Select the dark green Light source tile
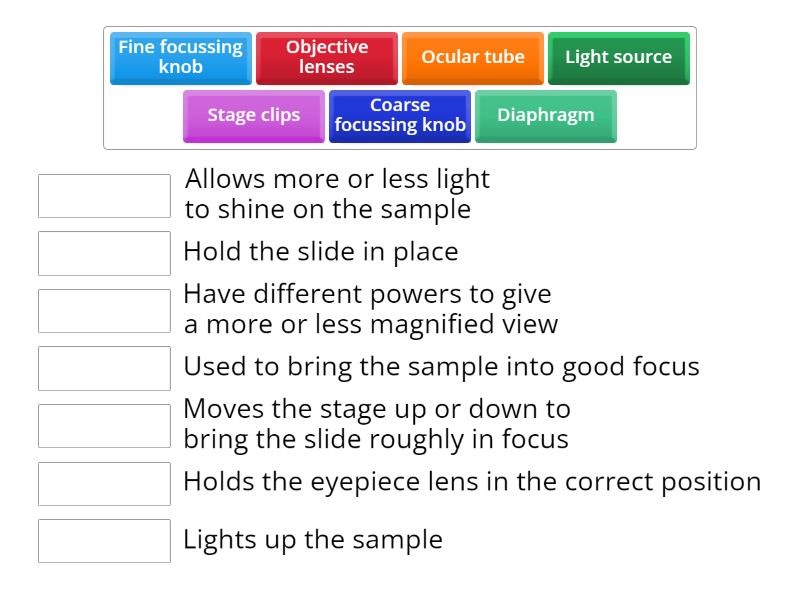This screenshot has width=800, height=600. [x=618, y=58]
